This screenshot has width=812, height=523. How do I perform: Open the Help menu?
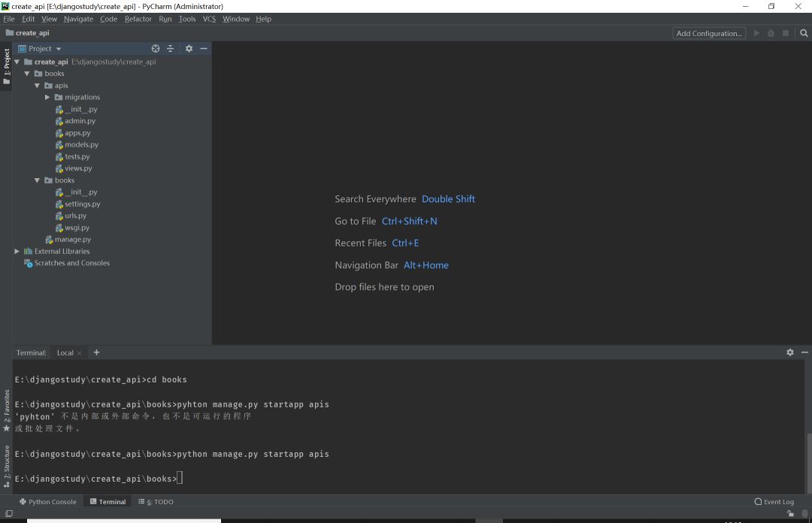263,19
